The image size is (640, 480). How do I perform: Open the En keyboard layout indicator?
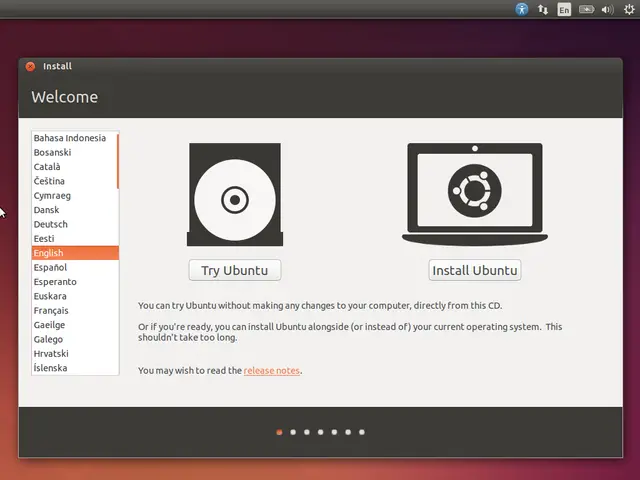(x=564, y=9)
